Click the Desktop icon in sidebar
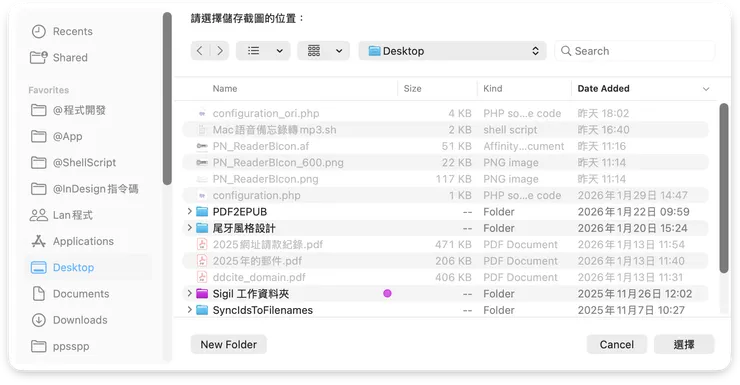Image resolution: width=740 pixels, height=385 pixels. 39,268
